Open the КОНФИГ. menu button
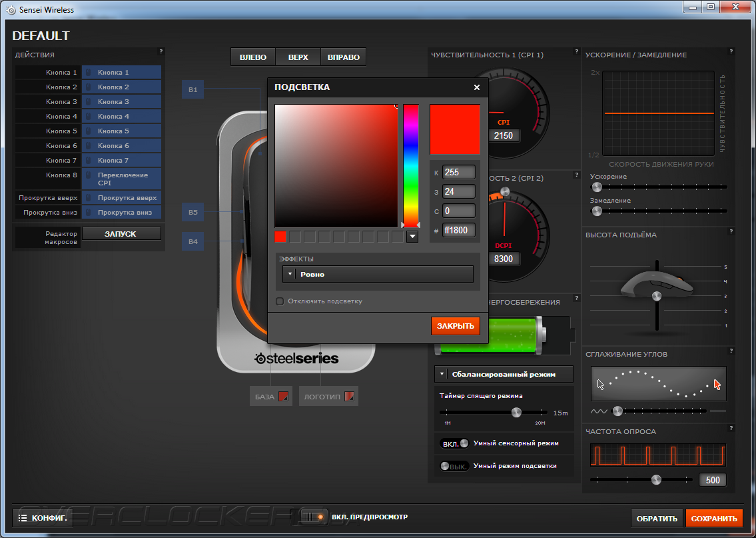Viewport: 756px width, 538px height. [x=43, y=518]
